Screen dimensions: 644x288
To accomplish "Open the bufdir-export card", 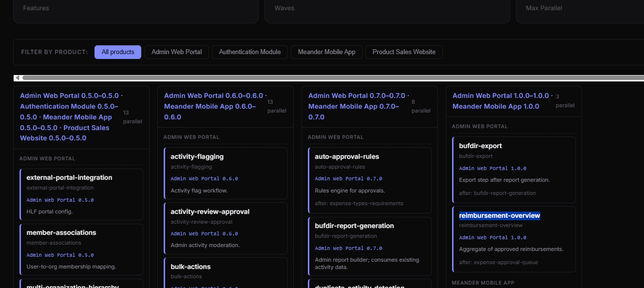I will (x=514, y=170).
